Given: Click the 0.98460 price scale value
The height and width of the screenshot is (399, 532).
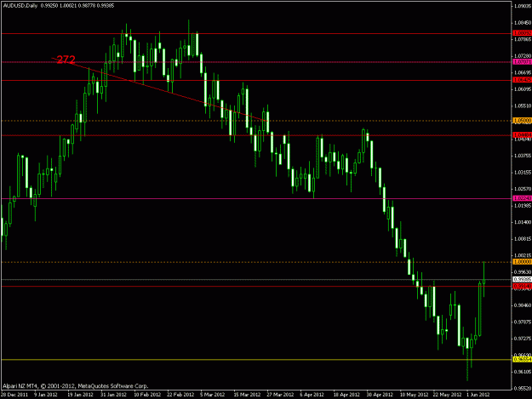Looking at the screenshot, I should (x=523, y=305).
